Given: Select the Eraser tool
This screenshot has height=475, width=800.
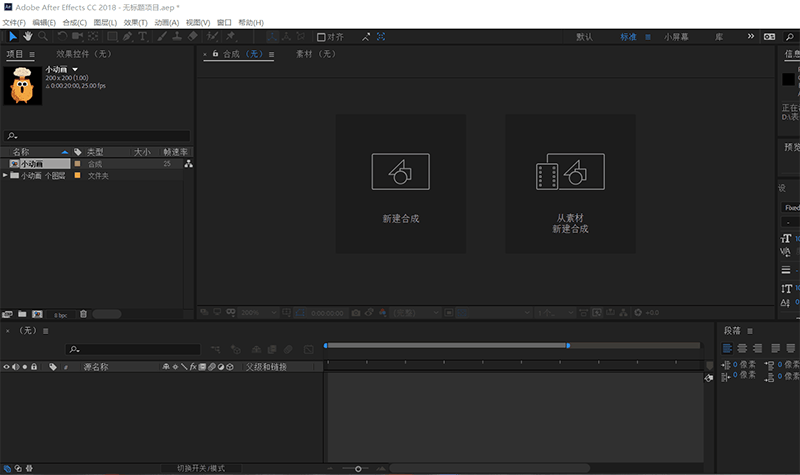Looking at the screenshot, I should 193,36.
